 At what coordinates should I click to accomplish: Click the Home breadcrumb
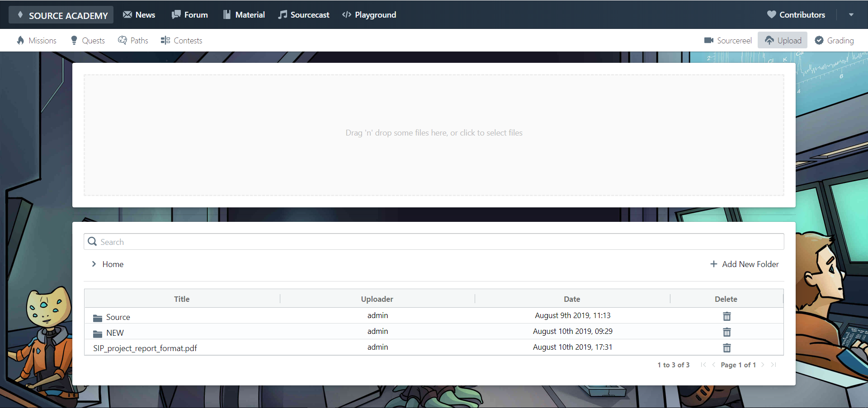click(x=113, y=264)
